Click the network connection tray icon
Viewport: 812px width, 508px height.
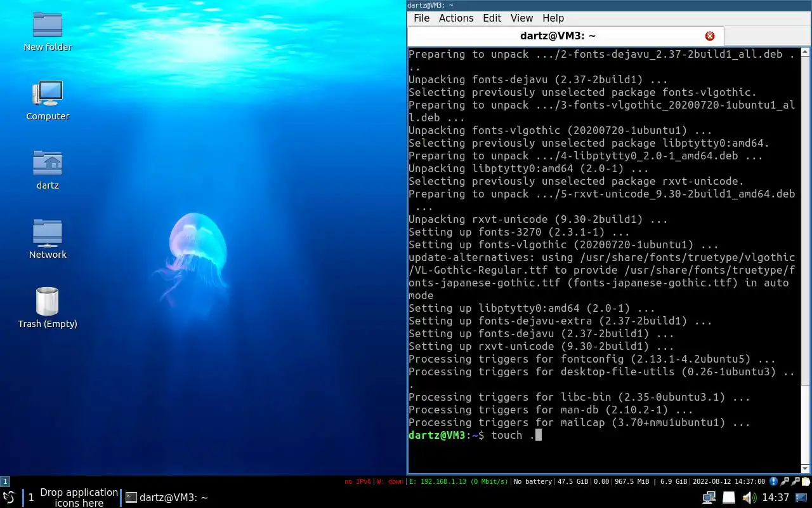pyautogui.click(x=709, y=498)
